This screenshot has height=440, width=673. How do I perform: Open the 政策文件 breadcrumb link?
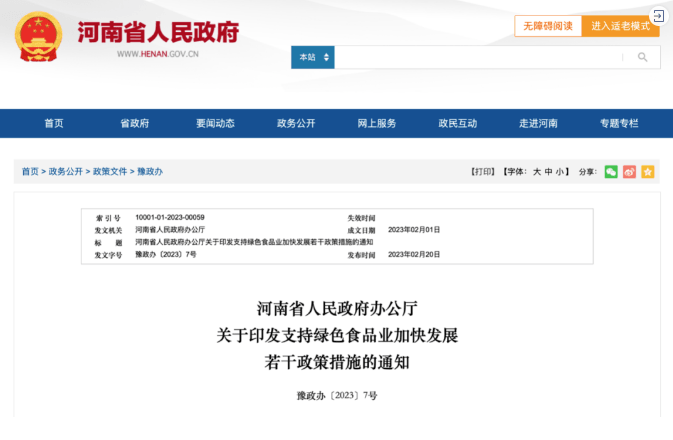point(110,172)
